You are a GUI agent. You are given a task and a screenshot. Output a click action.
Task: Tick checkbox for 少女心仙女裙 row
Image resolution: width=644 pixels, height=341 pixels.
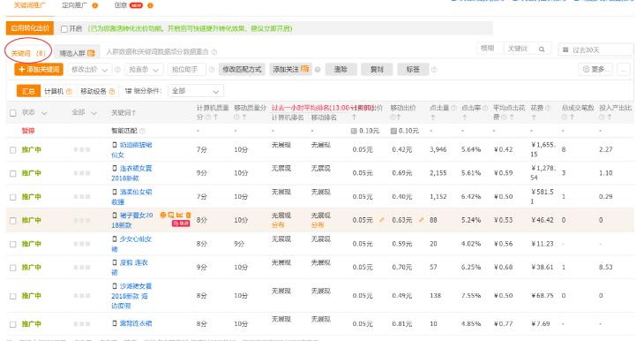12,245
